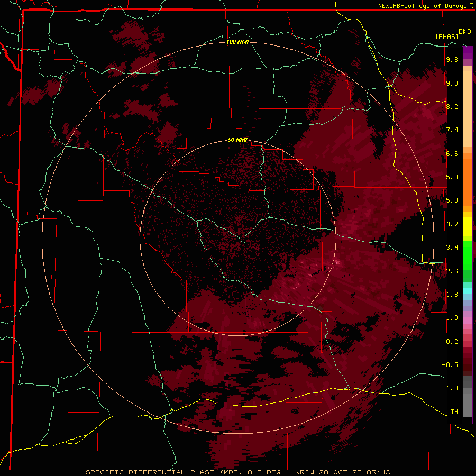
Task: Select the purple band atop the color bar
Action: [467, 53]
